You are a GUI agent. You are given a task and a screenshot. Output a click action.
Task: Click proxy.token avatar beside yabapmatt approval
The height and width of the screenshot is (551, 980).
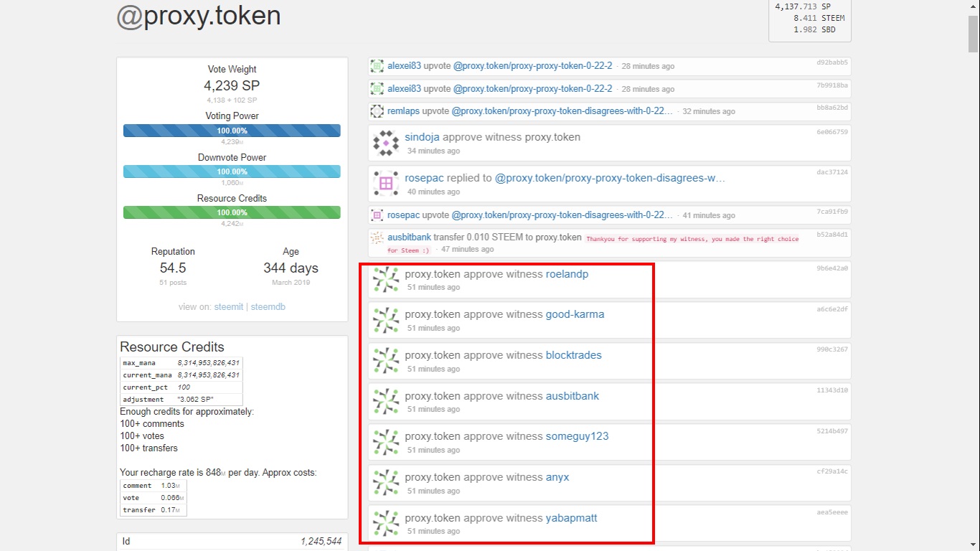point(386,524)
